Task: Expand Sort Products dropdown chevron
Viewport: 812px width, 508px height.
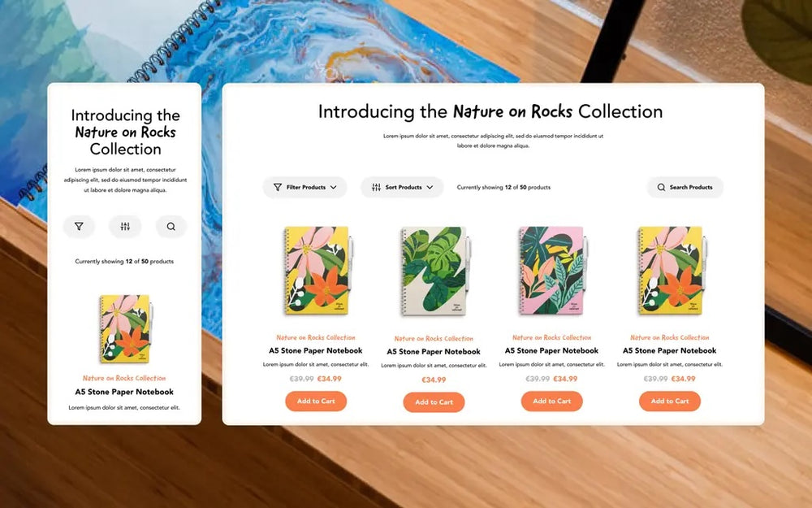Action: [430, 187]
